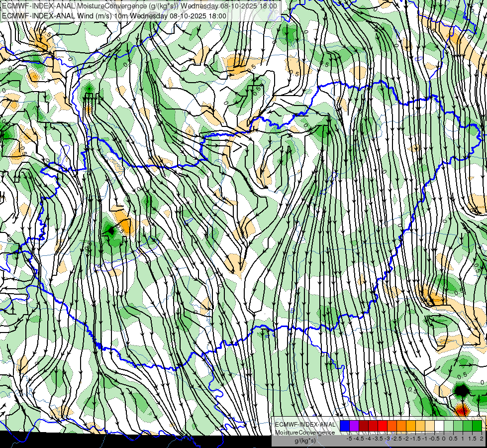This screenshot has height=448, width=487.
Task: Click the -3.5 colorbar tick label
Action: pyautogui.click(x=378, y=439)
